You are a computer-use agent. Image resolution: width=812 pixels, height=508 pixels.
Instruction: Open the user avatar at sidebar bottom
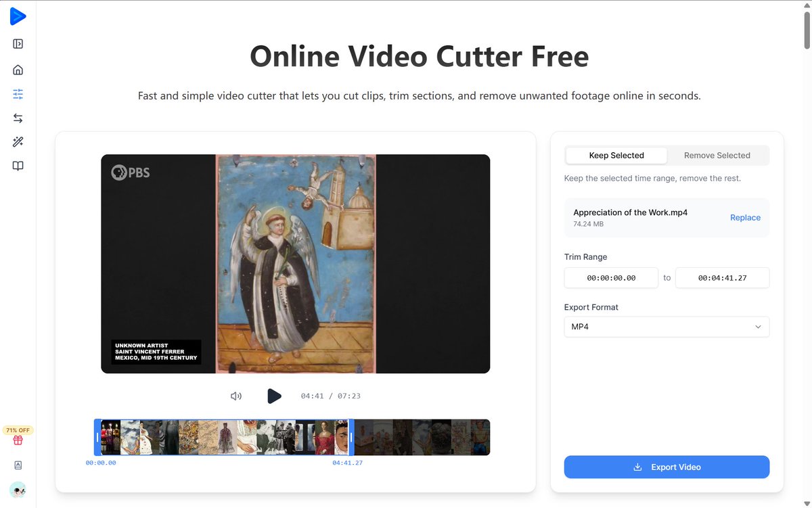tap(18, 490)
